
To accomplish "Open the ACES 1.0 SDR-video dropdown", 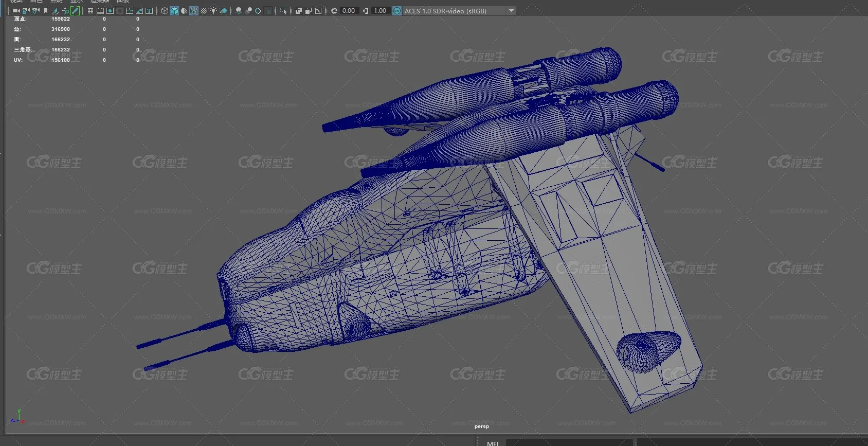I will (459, 11).
